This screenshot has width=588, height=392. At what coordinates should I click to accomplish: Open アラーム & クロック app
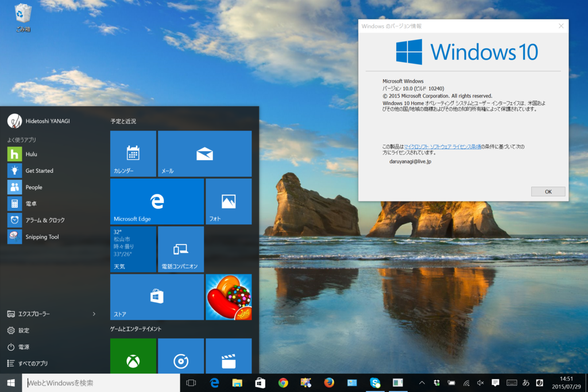pyautogui.click(x=52, y=220)
